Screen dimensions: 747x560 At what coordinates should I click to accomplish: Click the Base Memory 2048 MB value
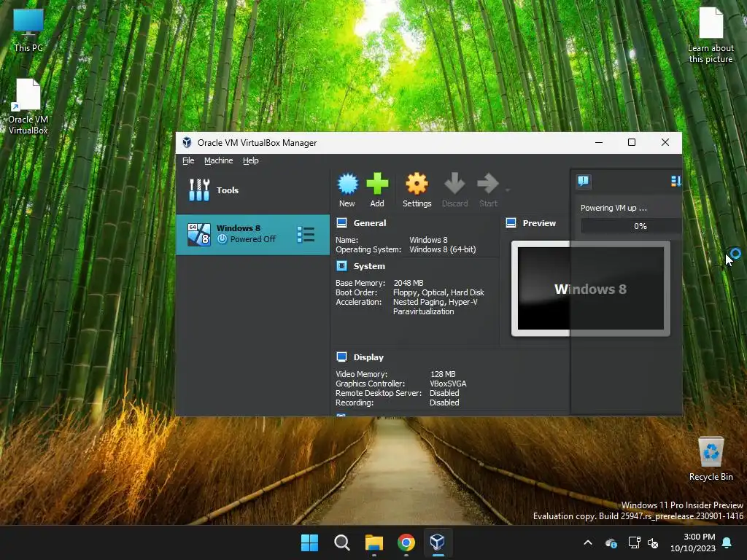tap(409, 283)
